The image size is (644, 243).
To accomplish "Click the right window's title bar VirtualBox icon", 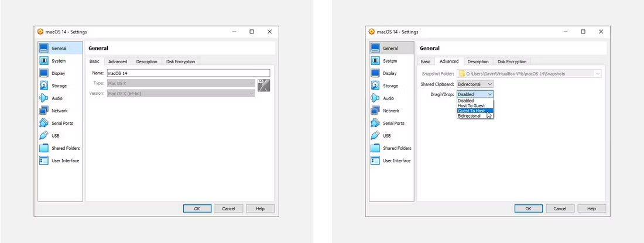I will (x=372, y=32).
